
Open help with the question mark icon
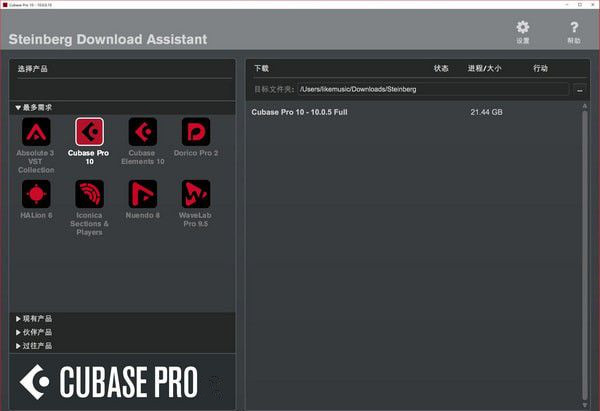573,29
